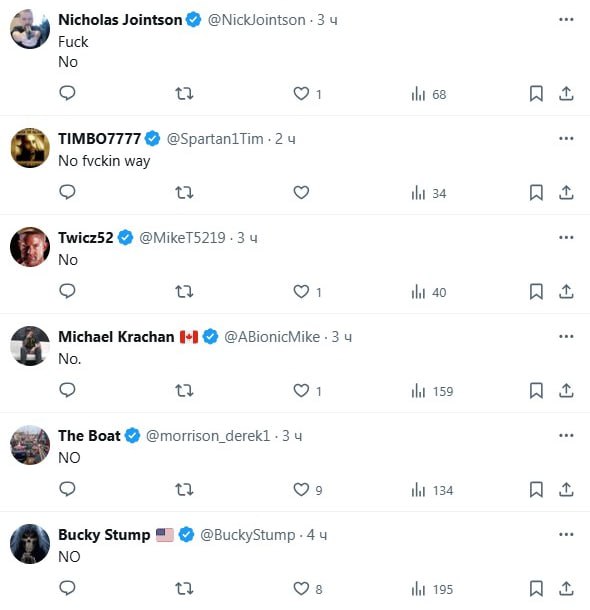Screen dimensions: 590x610
Task: Share Nicholas Jointson's tweet
Action: point(566,94)
